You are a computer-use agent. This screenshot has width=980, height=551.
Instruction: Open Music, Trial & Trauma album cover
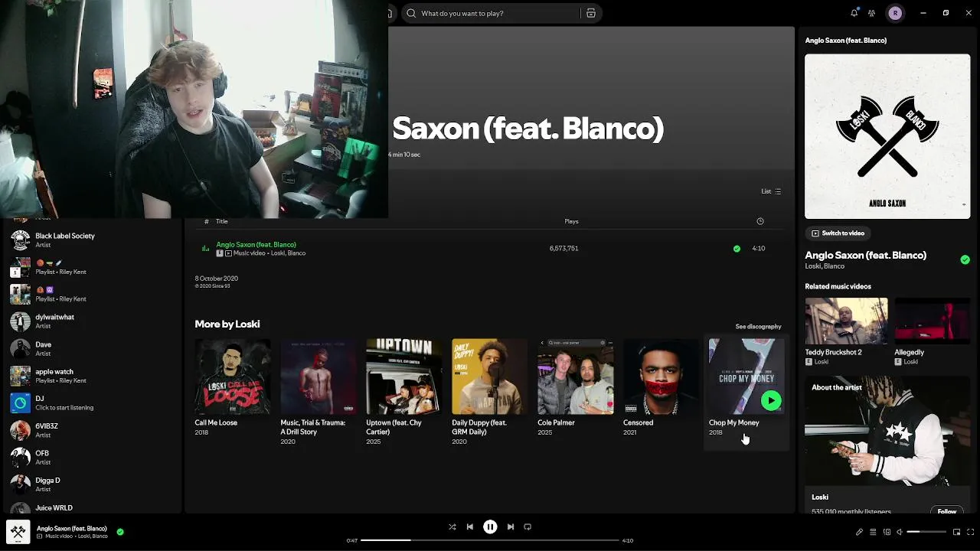(318, 376)
